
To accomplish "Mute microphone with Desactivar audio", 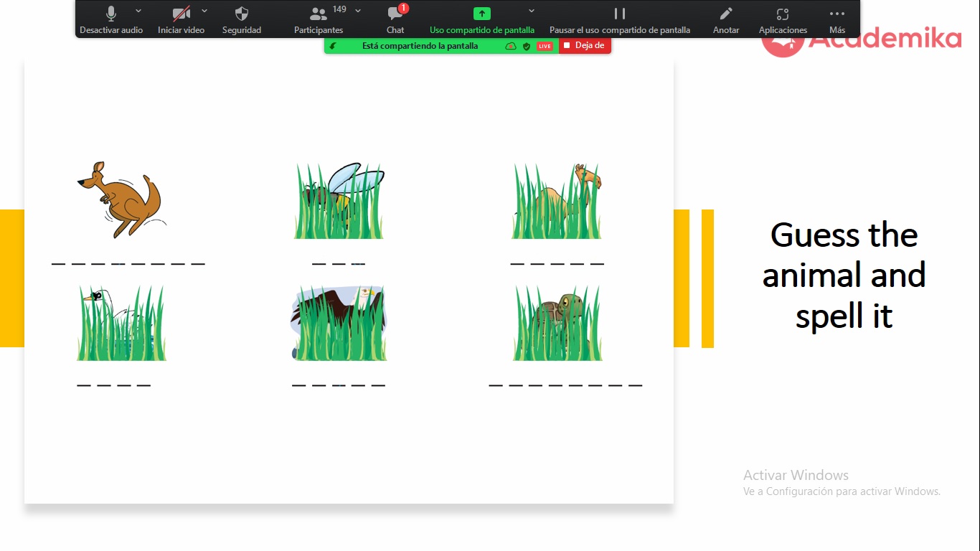I will [x=111, y=20].
